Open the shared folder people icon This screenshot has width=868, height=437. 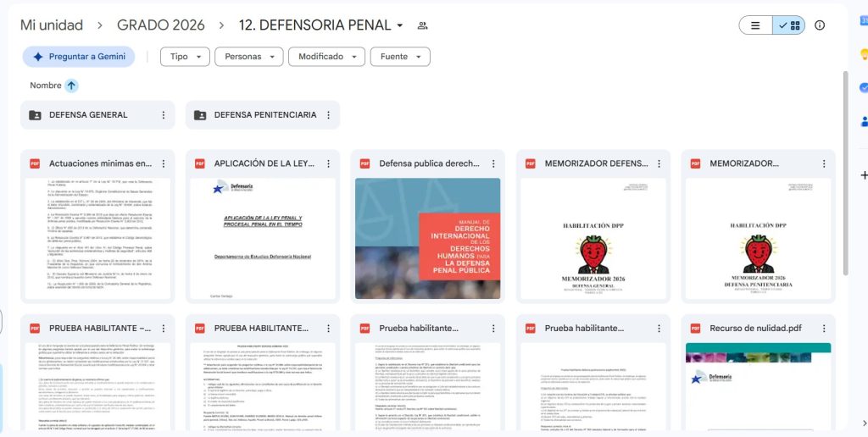[422, 25]
